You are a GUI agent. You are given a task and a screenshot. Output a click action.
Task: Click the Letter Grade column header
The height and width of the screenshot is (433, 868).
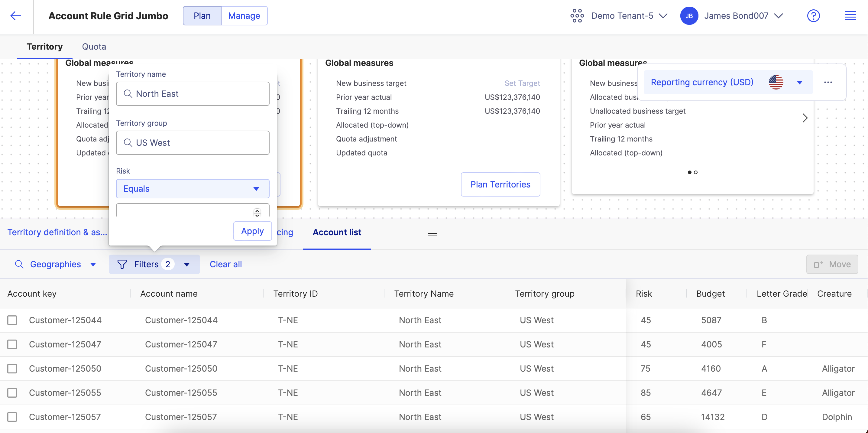(x=782, y=294)
